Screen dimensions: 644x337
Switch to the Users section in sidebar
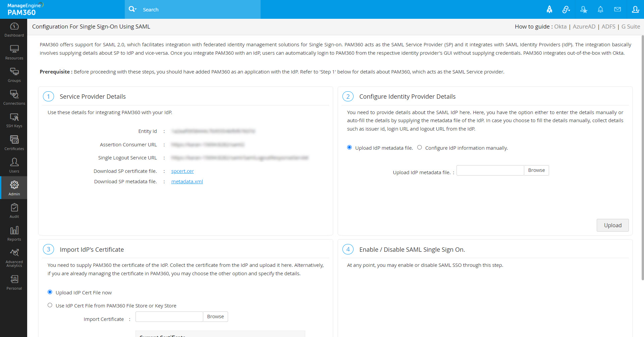coord(14,165)
